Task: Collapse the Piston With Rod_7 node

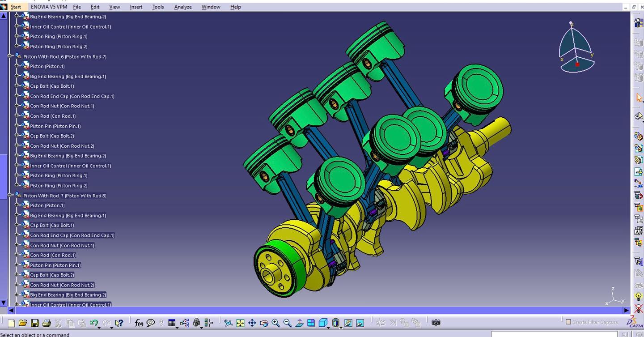Action: click(10, 196)
